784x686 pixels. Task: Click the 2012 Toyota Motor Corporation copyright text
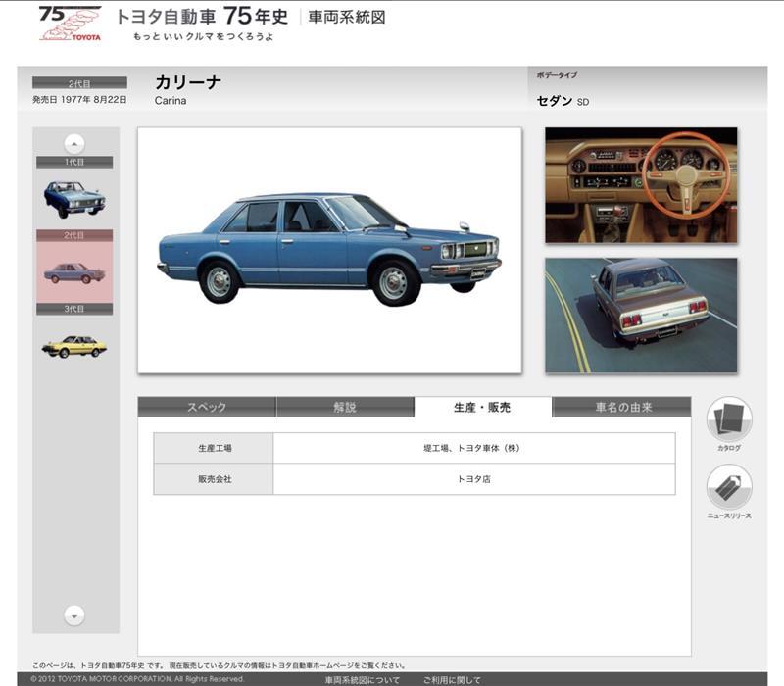click(137, 679)
